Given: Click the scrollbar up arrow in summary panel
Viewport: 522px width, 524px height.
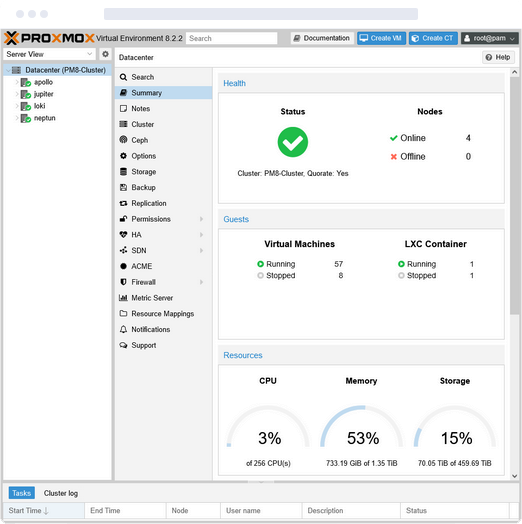Looking at the screenshot, I should point(515,72).
